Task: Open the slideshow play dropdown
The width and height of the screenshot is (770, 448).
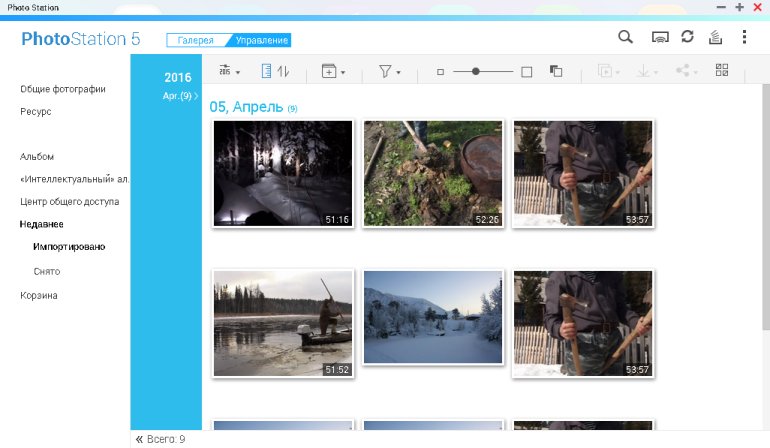Action: point(608,71)
